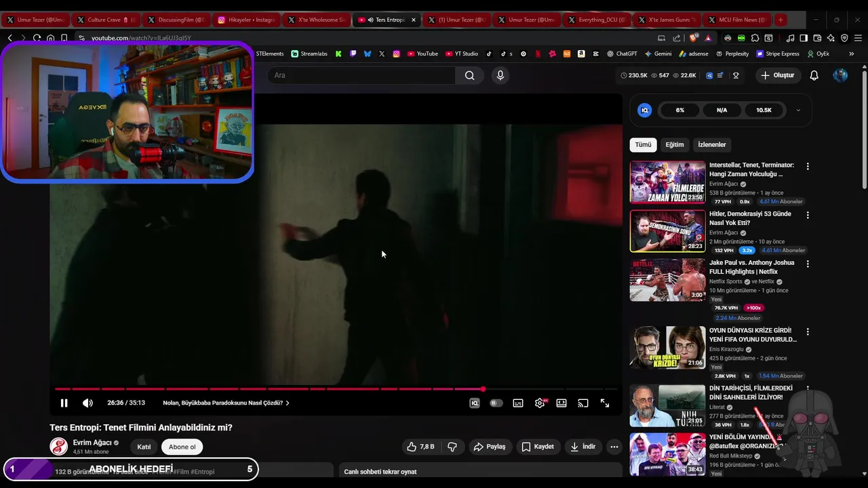Subscribe with the Abone ol button
This screenshot has height=488, width=868.
tap(182, 447)
